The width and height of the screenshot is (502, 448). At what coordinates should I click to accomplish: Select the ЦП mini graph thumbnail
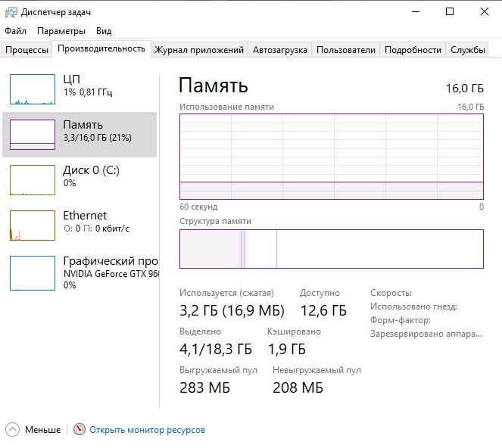[33, 89]
